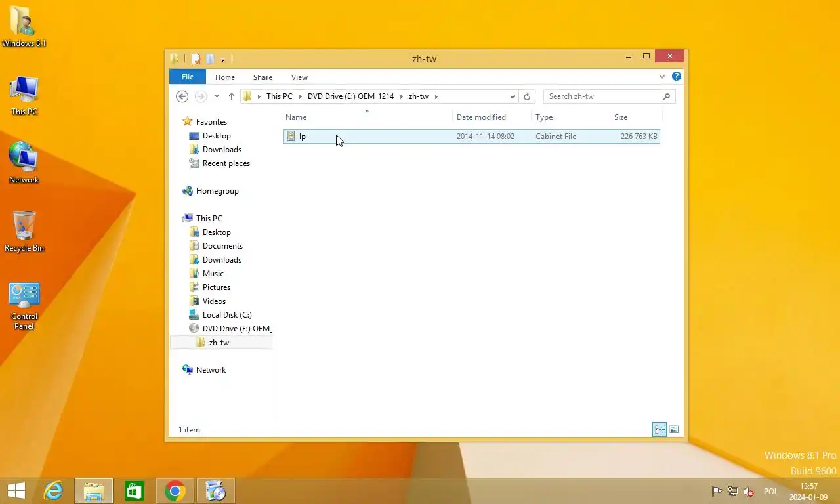Screen dimensions: 840x504
Task: Open the POL input language indicator
Action: point(771,492)
